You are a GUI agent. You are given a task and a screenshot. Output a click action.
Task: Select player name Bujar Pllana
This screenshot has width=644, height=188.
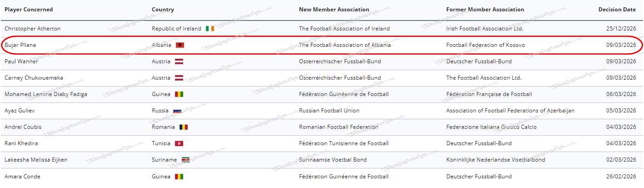(x=20, y=45)
